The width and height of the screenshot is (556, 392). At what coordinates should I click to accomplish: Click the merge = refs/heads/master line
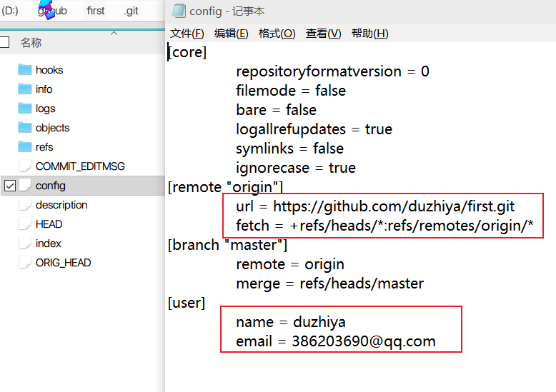(329, 284)
